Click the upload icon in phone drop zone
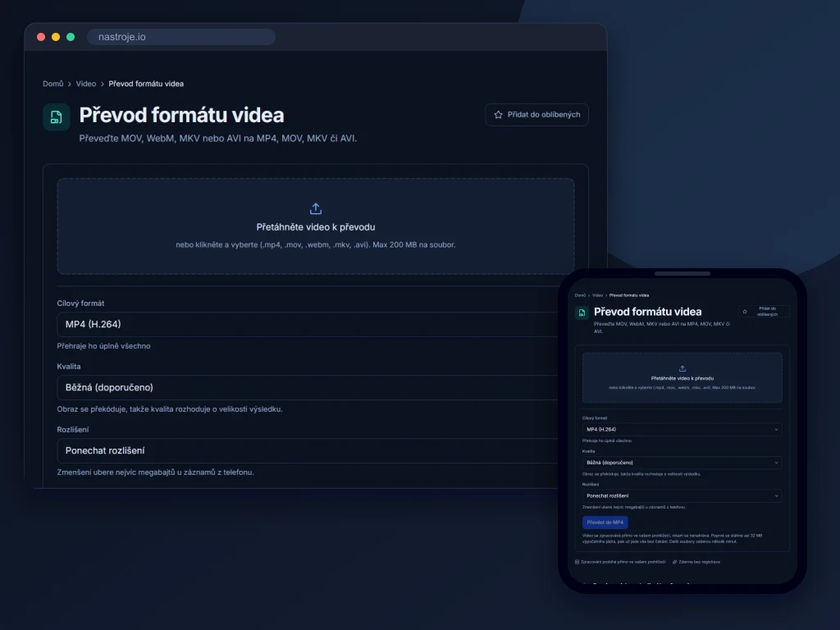Viewport: 840px width, 630px height. tap(682, 368)
